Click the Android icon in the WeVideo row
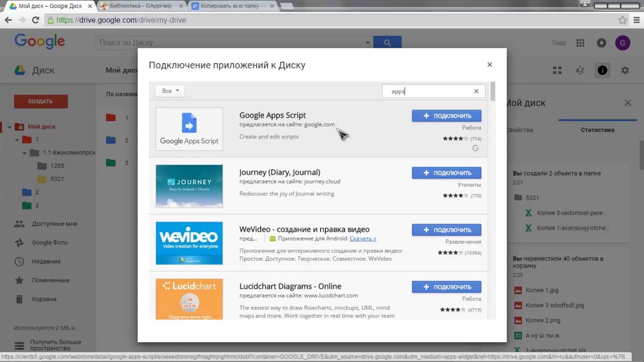Screen dimensions: 644x362 [273, 238]
